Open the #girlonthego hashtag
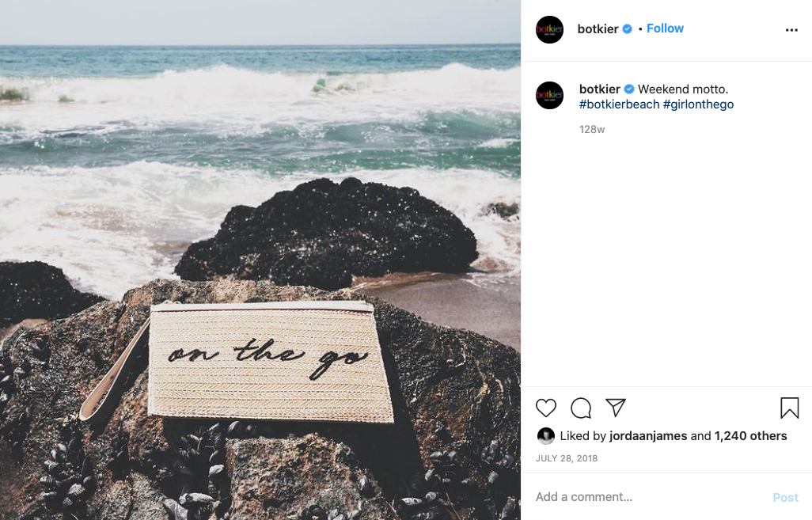 click(698, 104)
